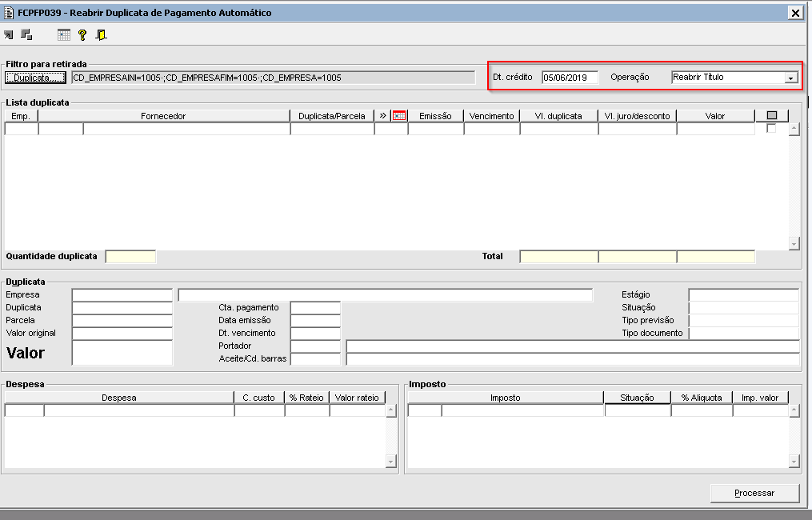Click the C. custo column header
Image resolution: width=812 pixels, height=520 pixels.
pos(259,398)
